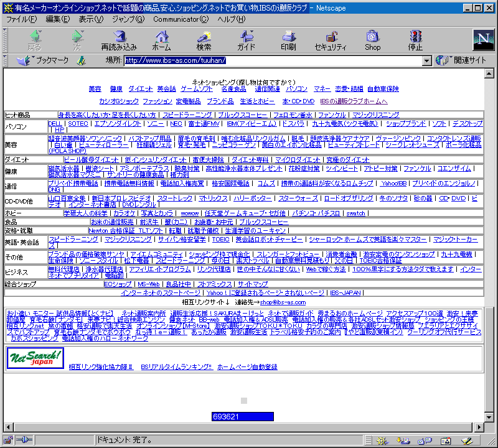Open the address book from component bar
This screenshot has width=498, height=448.
tap(446, 441)
